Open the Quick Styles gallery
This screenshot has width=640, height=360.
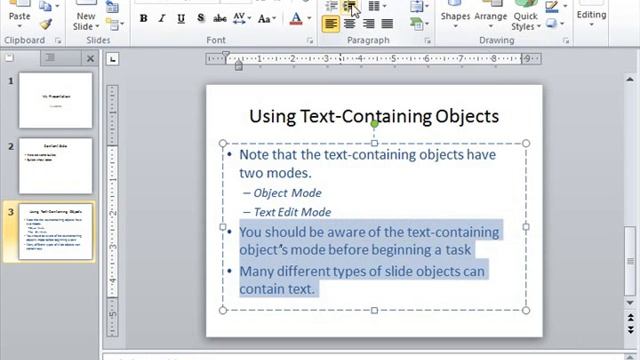(x=526, y=16)
